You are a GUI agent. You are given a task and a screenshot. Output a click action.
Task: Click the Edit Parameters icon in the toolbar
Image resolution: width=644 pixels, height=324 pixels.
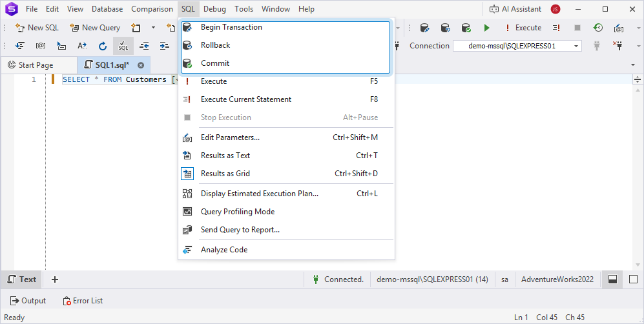click(x=619, y=28)
